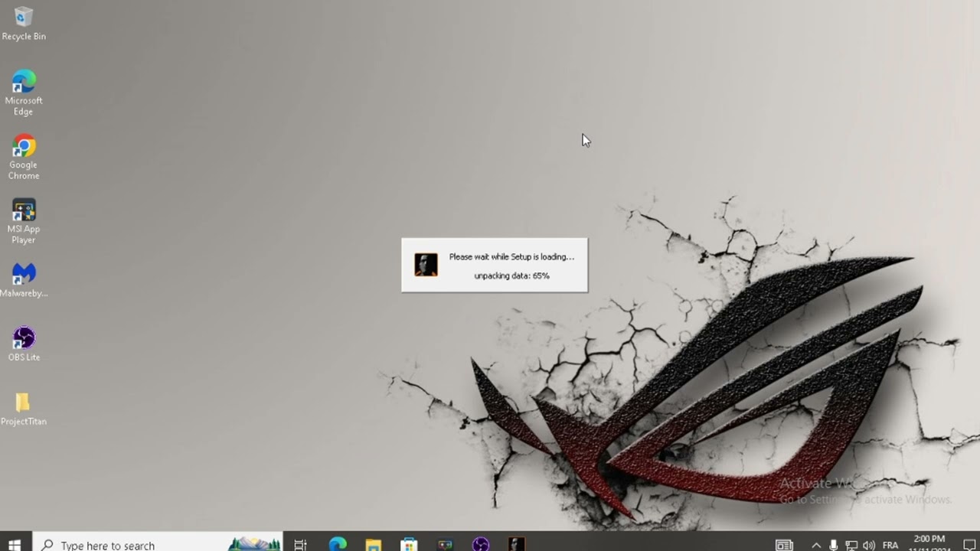Launch Microsoft Edge from the taskbar

click(338, 545)
